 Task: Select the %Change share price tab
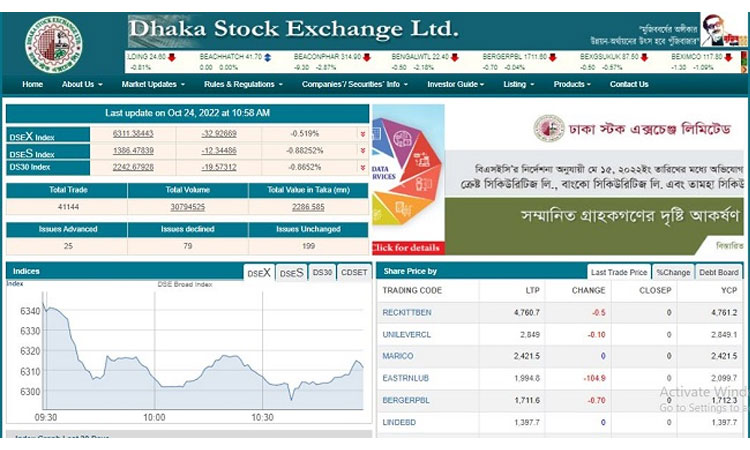673,273
